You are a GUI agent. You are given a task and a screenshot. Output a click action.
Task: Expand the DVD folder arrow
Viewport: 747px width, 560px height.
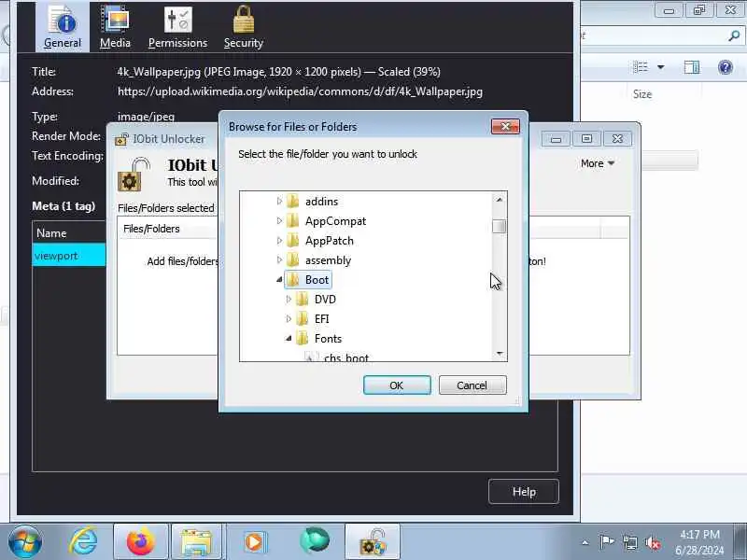289,299
